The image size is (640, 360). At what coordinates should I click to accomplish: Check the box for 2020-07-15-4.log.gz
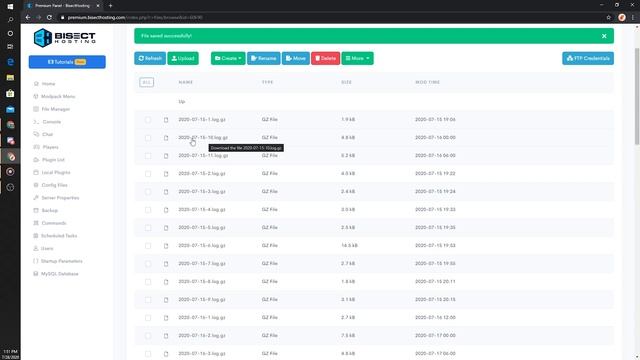tap(148, 209)
